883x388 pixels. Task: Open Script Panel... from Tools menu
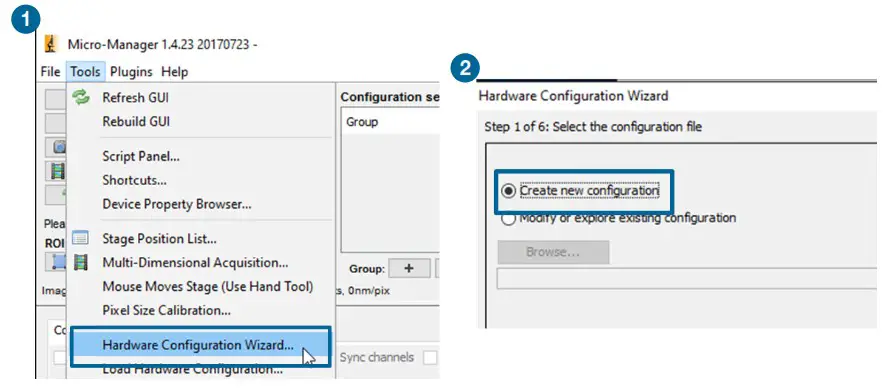point(141,157)
